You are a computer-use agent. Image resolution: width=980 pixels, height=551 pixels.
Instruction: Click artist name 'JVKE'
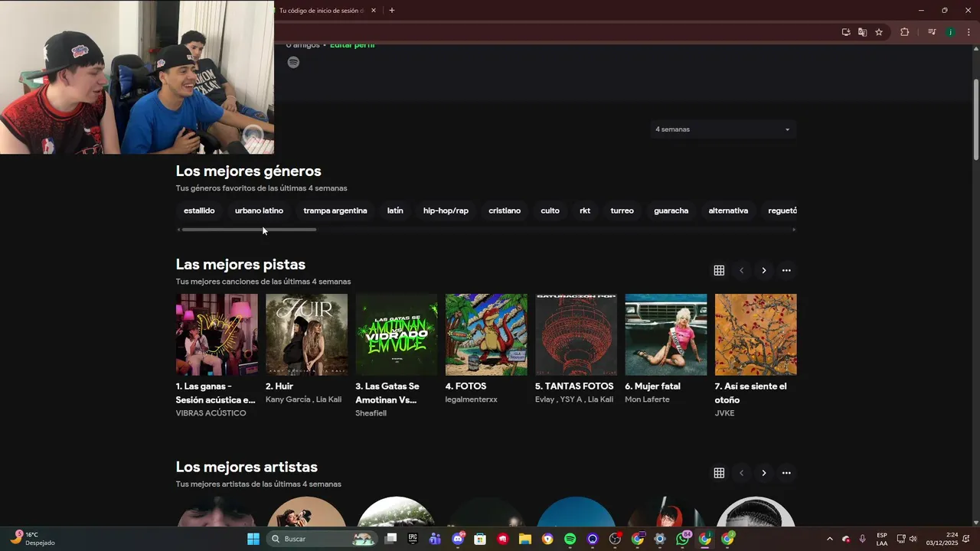click(x=724, y=413)
